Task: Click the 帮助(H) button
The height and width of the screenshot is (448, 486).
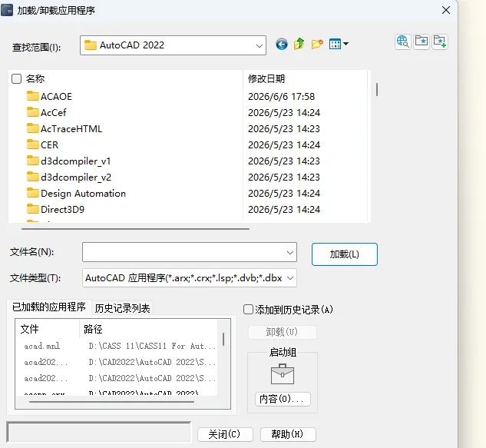Action: click(288, 434)
